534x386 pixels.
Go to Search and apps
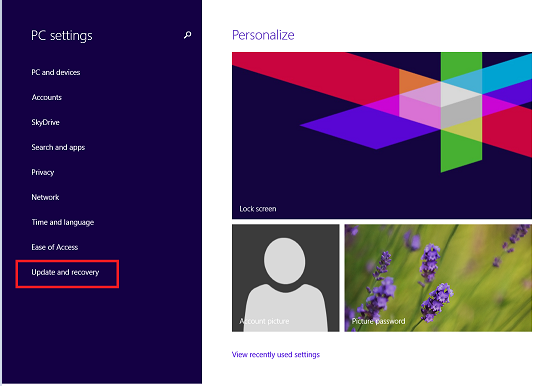58,148
